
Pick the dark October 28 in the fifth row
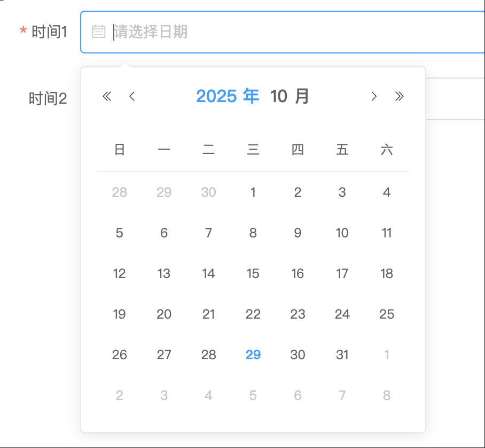point(208,355)
